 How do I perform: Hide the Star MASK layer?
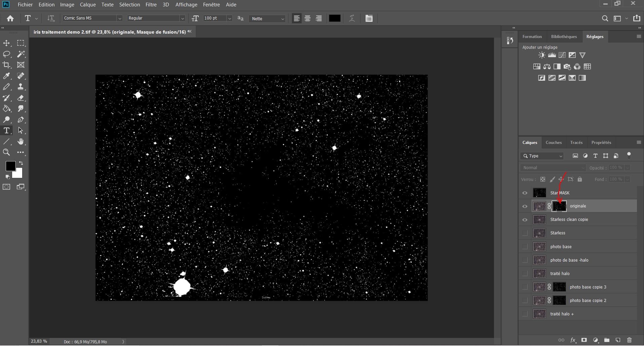point(525,193)
